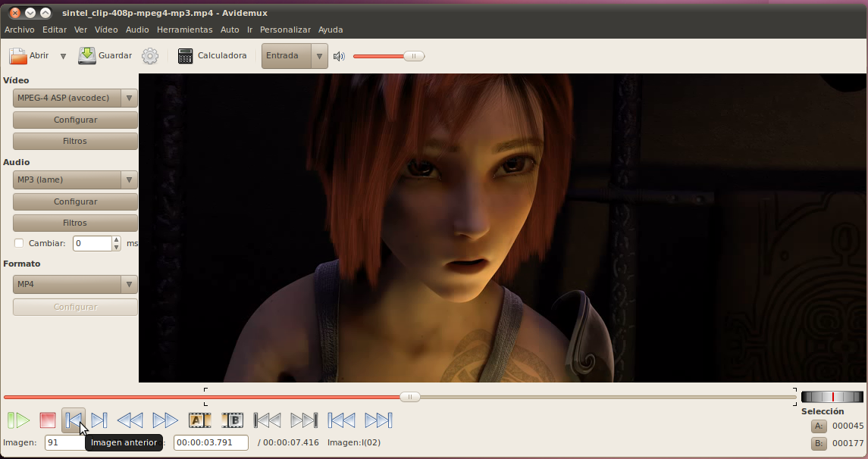Open the Ayuda menu
This screenshot has height=459, width=868.
[331, 30]
